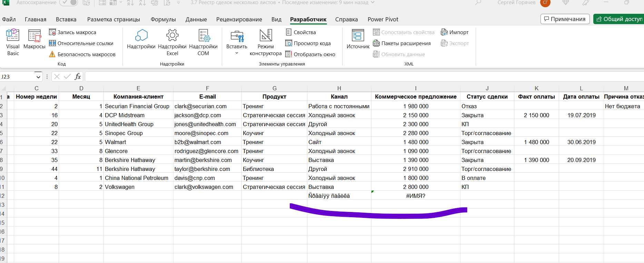Select the Библиотека product cell
This screenshot has width=644, height=263.
point(274,169)
